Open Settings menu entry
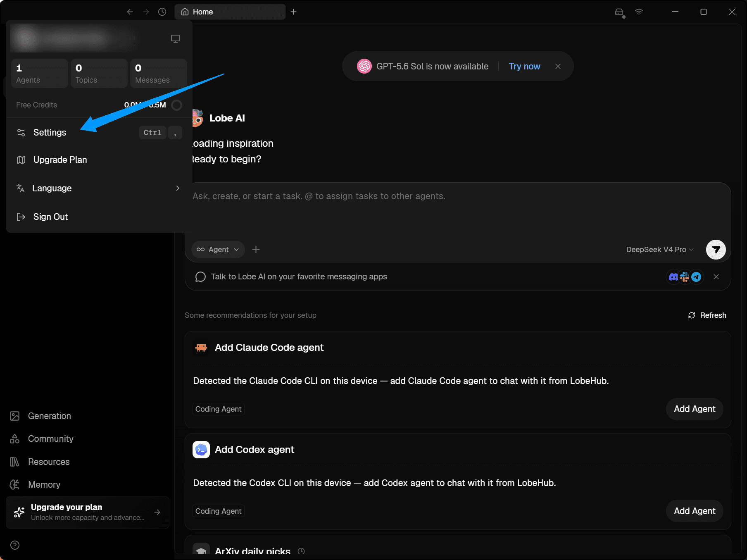 pyautogui.click(x=99, y=133)
